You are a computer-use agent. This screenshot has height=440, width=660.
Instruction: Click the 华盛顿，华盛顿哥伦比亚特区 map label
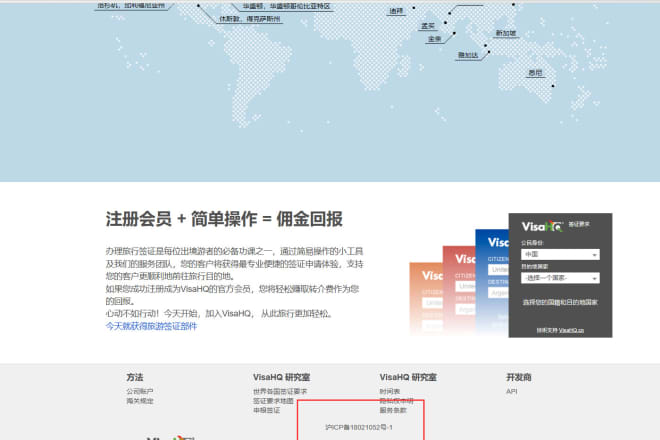point(286,6)
